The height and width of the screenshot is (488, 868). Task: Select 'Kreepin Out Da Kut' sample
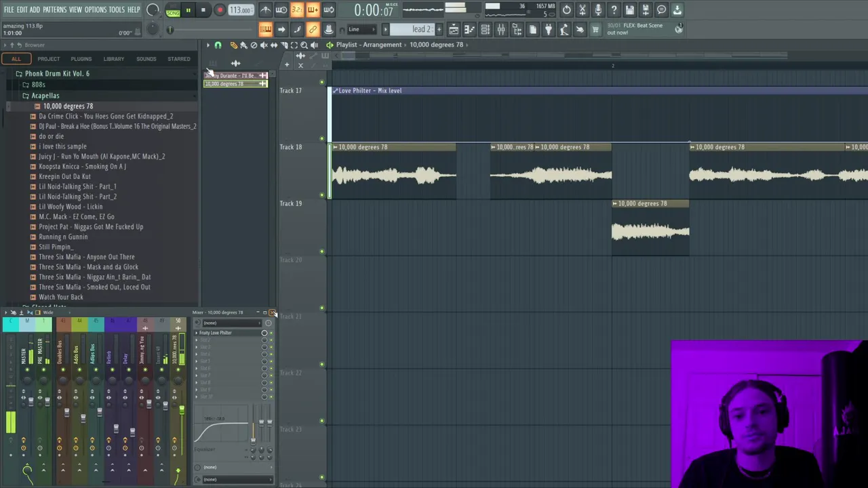click(64, 176)
